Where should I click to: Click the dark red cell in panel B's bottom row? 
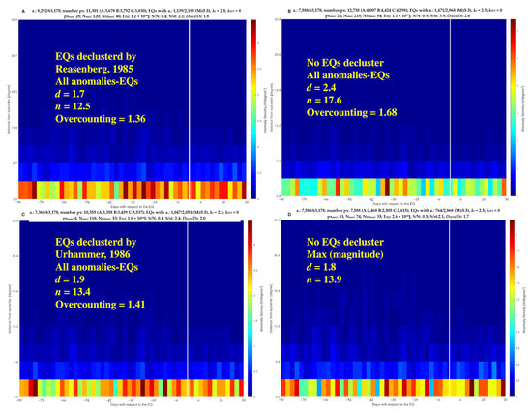coord(387,188)
